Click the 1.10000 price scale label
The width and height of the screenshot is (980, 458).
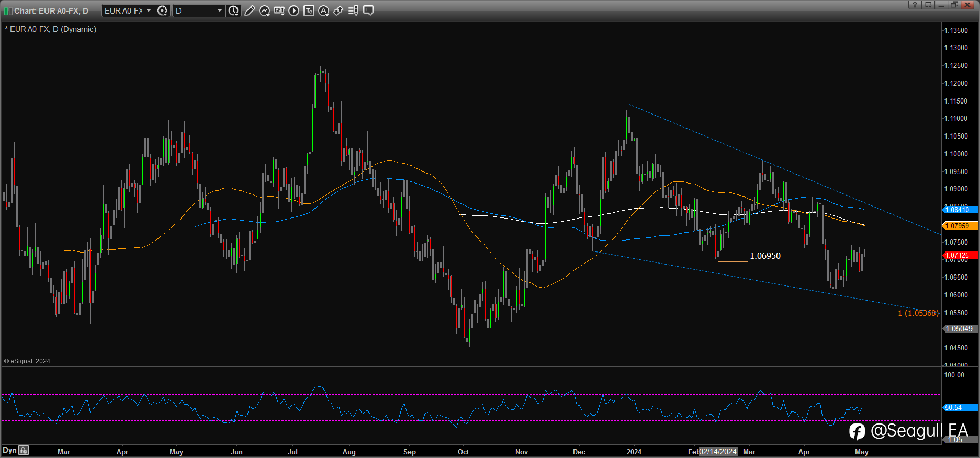point(956,154)
